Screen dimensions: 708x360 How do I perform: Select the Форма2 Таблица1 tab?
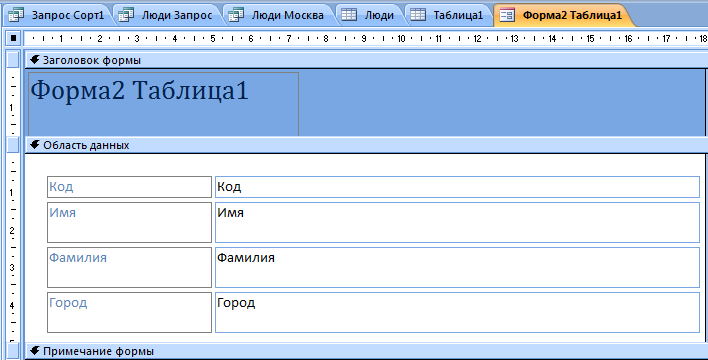pyautogui.click(x=563, y=15)
